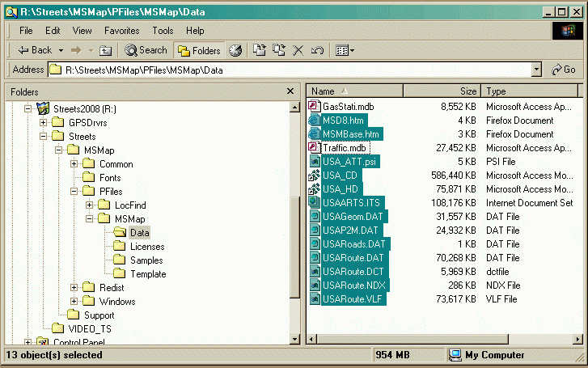
Task: Click the file list scroll right arrow
Action: click(578, 339)
